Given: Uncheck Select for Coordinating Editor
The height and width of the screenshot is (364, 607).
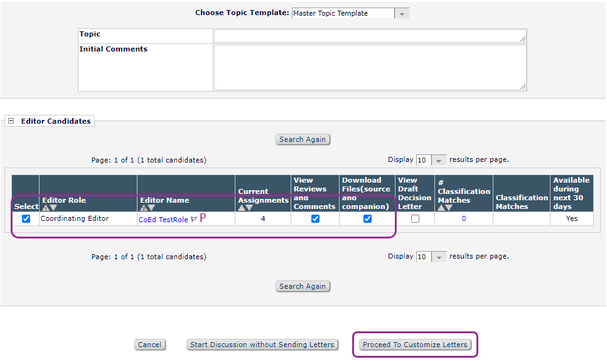Looking at the screenshot, I should (x=26, y=219).
